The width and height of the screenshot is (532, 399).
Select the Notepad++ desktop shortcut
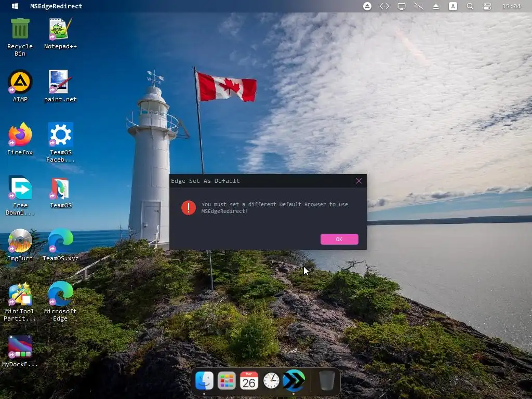click(60, 34)
